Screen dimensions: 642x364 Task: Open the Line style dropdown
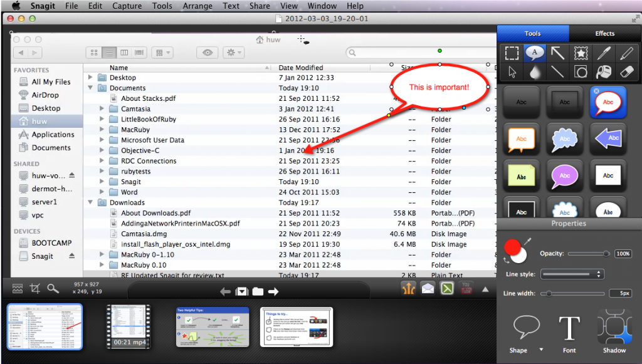572,274
